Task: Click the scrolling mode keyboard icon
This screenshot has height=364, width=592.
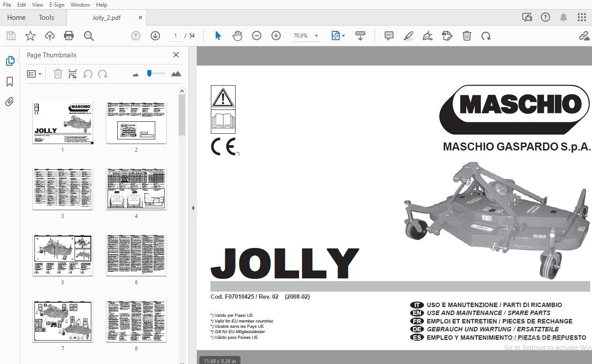Action: pos(360,36)
